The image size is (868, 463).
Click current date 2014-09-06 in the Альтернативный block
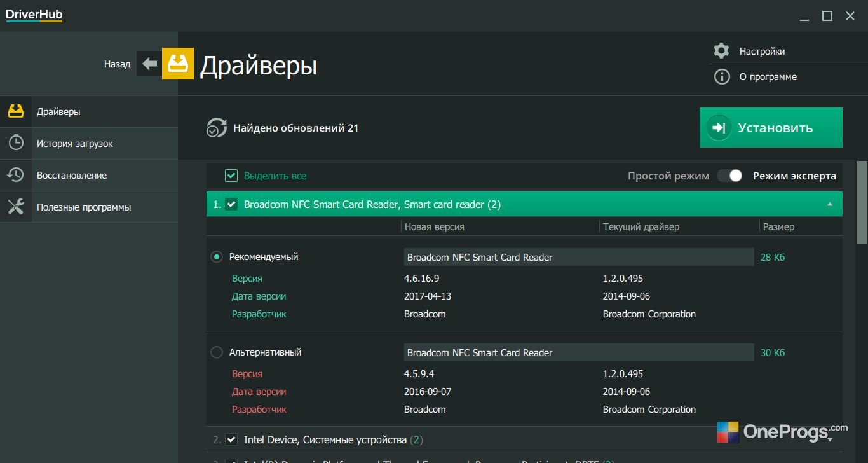click(x=627, y=392)
